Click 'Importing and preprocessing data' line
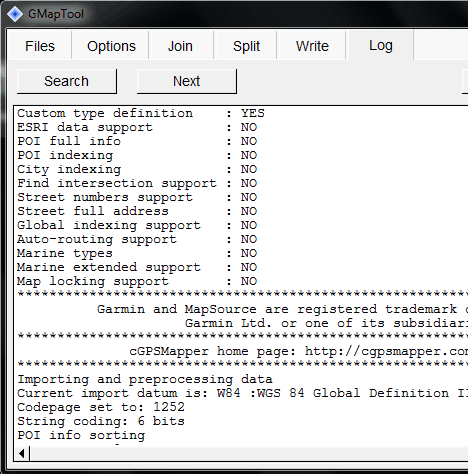 click(x=145, y=379)
